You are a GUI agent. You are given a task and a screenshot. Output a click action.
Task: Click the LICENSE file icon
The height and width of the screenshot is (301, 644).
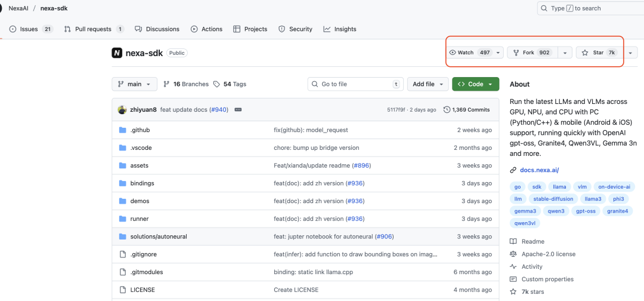click(122, 290)
